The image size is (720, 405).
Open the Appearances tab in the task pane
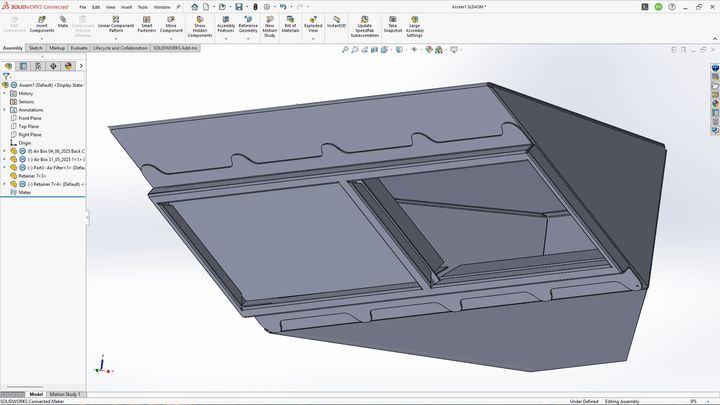tap(715, 102)
